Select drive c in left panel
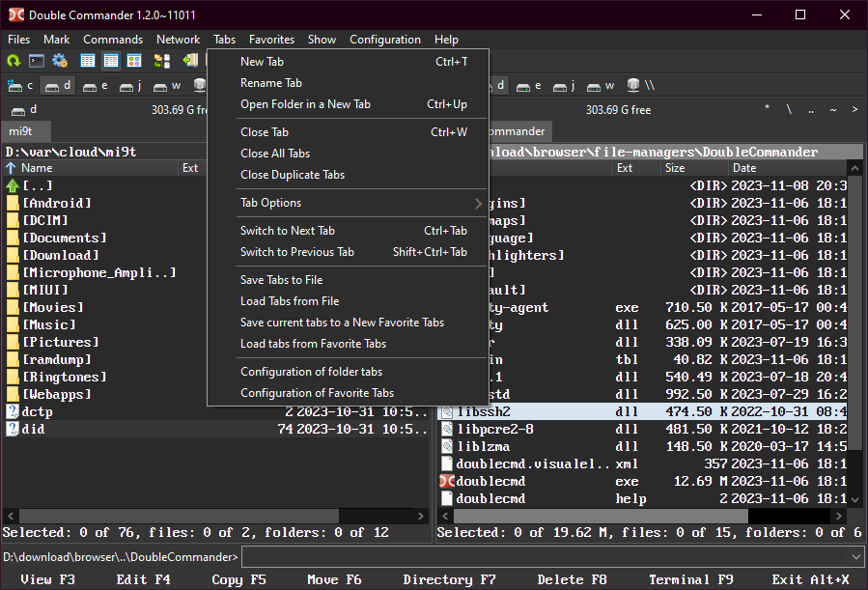Screen dimensions: 868x590 [x=21, y=85]
